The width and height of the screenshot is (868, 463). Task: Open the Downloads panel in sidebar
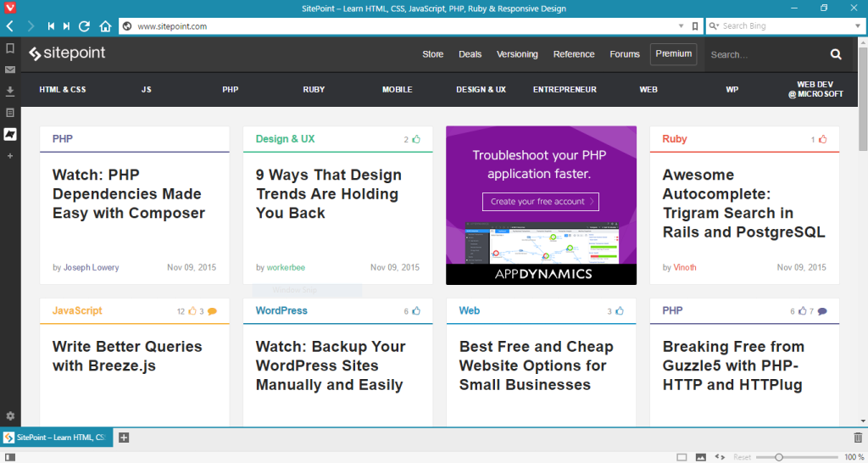click(x=10, y=91)
